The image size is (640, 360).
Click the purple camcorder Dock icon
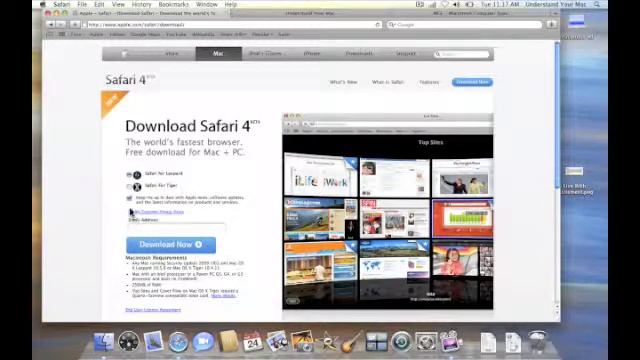pyautogui.click(x=451, y=341)
